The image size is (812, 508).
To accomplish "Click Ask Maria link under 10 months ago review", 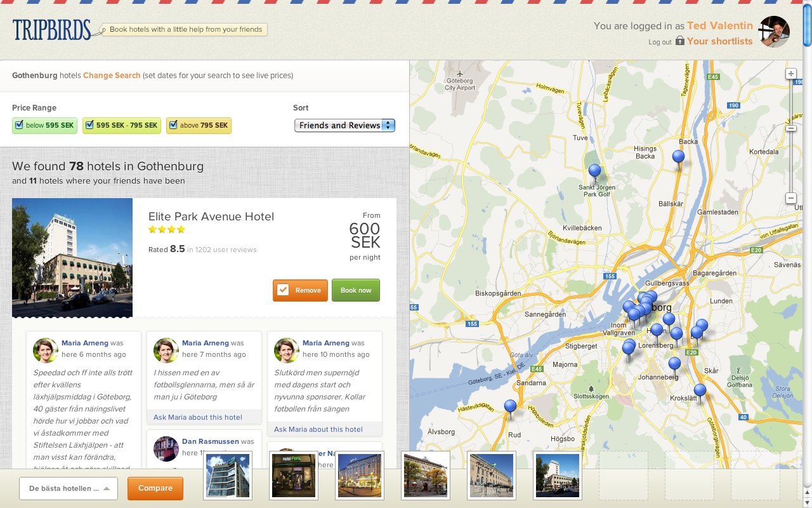I will coord(318,429).
